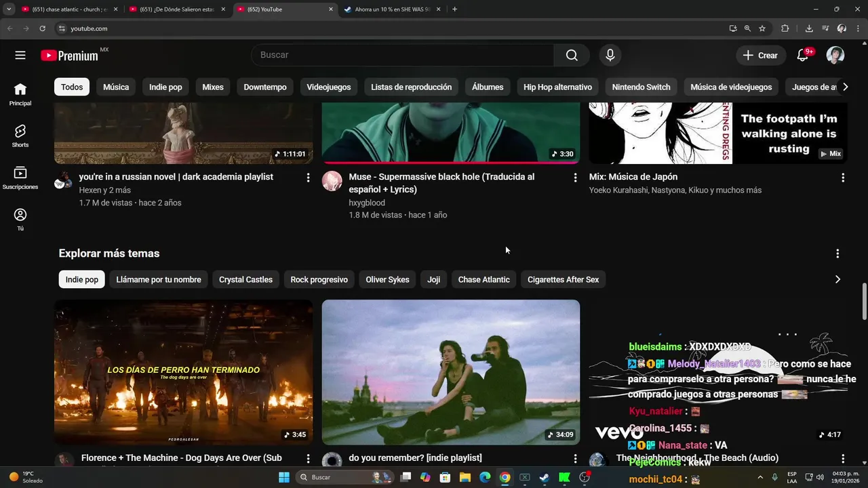Go to Principal in the sidebar
Viewport: 868px width, 488px height.
pos(20,94)
